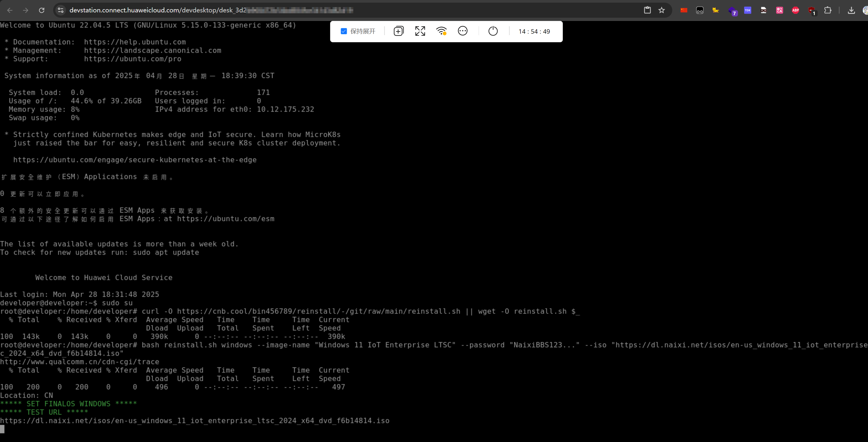Open the ellipsis more-options menu on the toolbar
Image resolution: width=868 pixels, height=442 pixels.
(462, 31)
